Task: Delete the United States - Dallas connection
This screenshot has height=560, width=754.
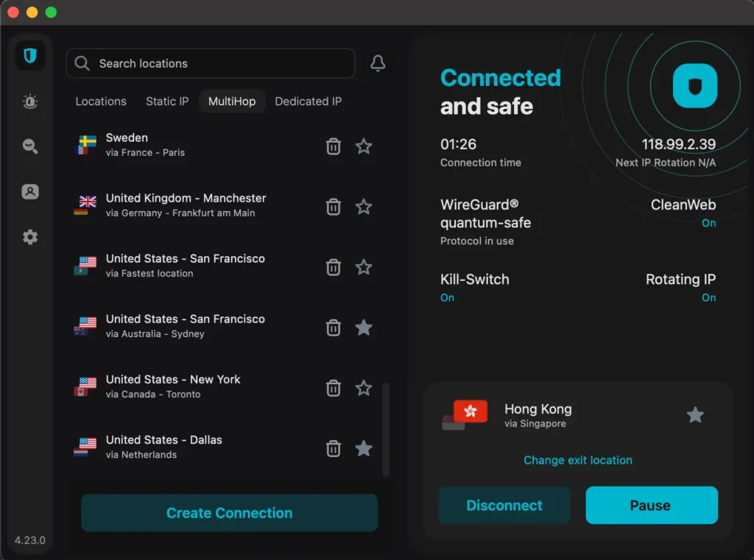Action: (x=334, y=448)
